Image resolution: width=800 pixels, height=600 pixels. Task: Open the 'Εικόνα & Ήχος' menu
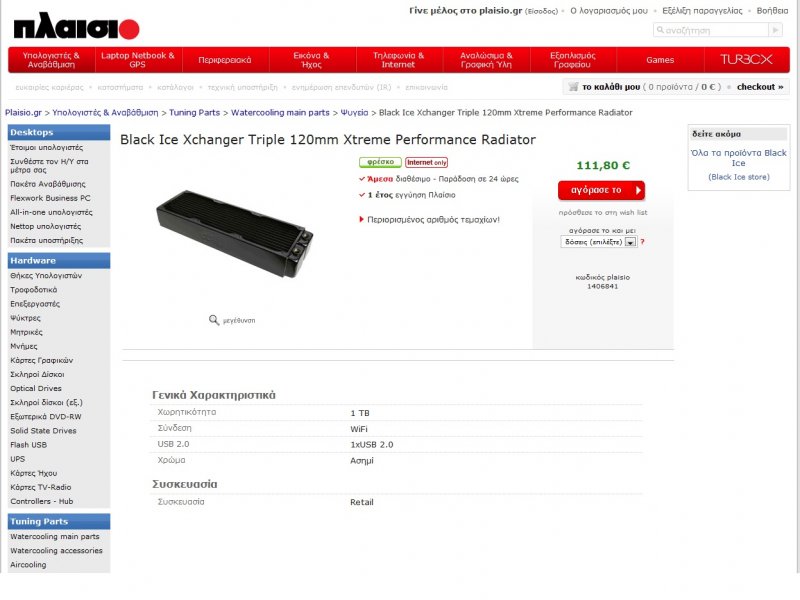tap(311, 60)
